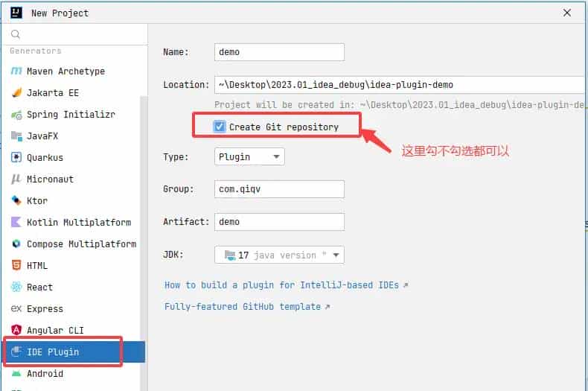Click the Micronaut mu icon

16,179
